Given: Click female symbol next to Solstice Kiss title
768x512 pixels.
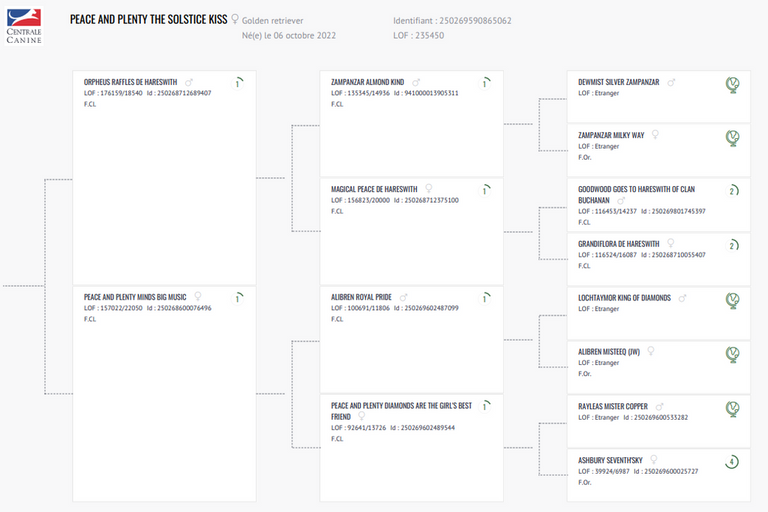Looking at the screenshot, I should 235,18.
